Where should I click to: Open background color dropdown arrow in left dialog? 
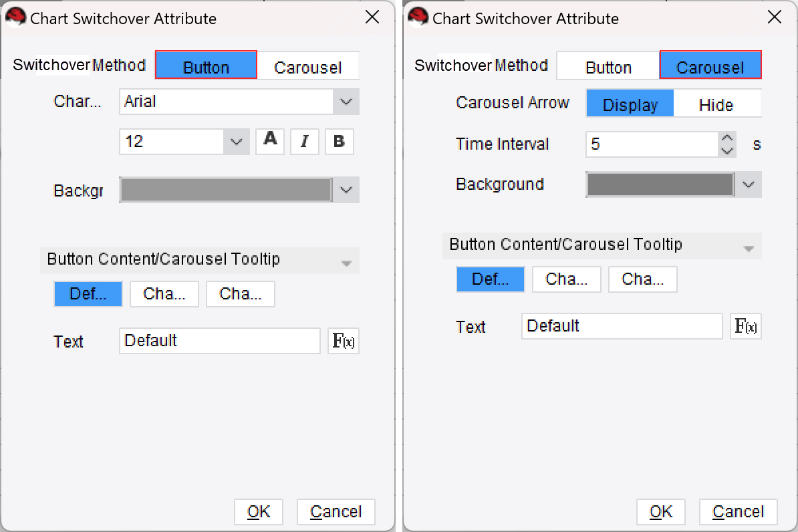pos(346,190)
